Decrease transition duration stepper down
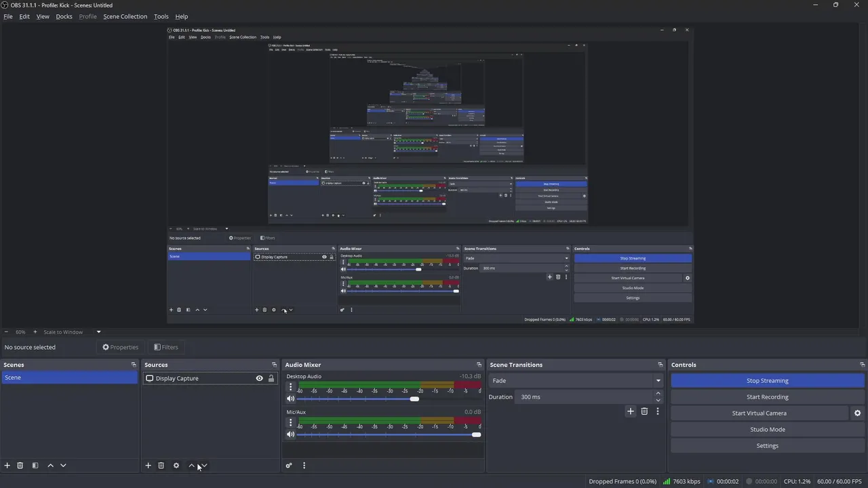868x488 pixels. [658, 401]
